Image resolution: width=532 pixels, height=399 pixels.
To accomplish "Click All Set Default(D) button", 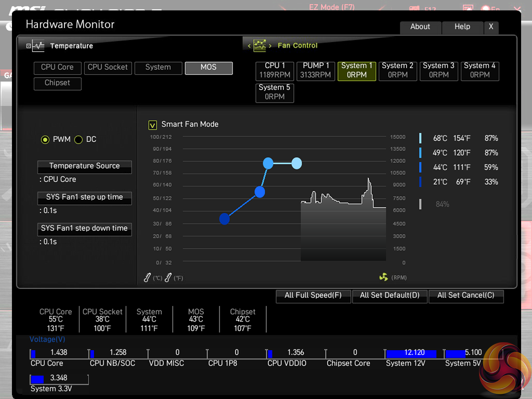I will (x=390, y=295).
